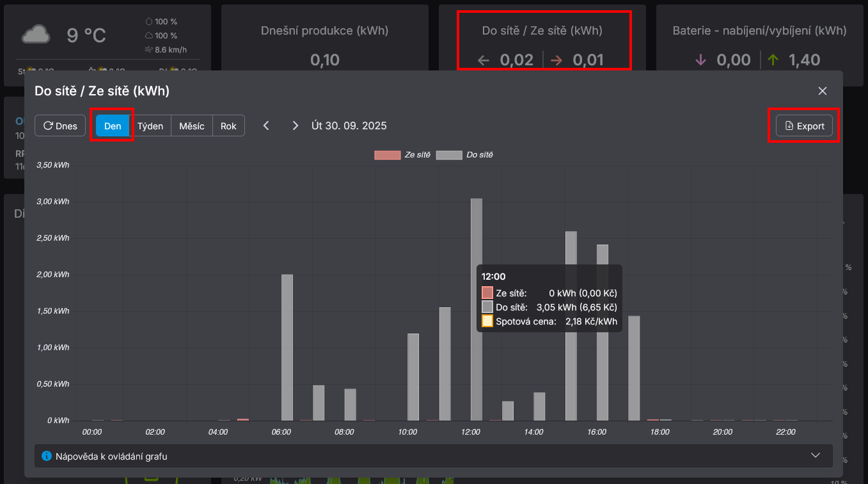Click the purple battery charging down arrow
Image resolution: width=868 pixels, height=484 pixels.
700,60
